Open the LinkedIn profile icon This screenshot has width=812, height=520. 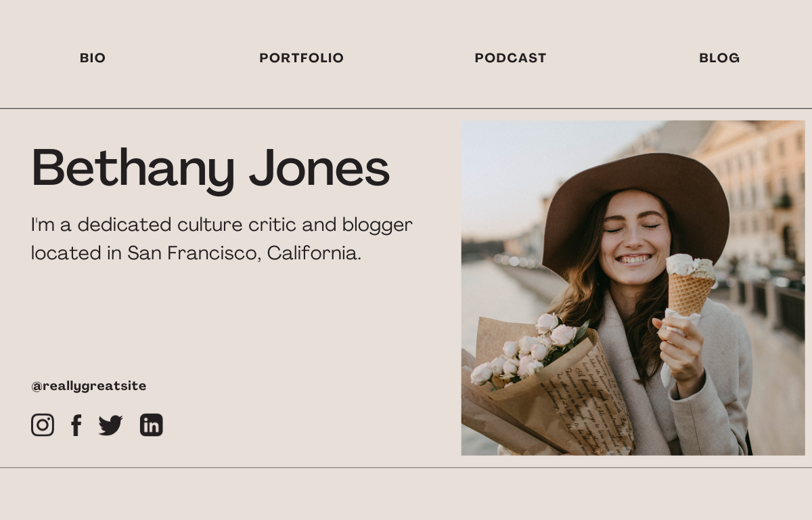point(152,425)
